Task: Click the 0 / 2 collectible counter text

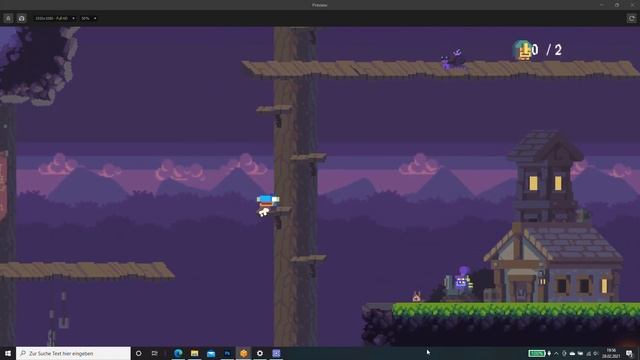Action: 547,50
